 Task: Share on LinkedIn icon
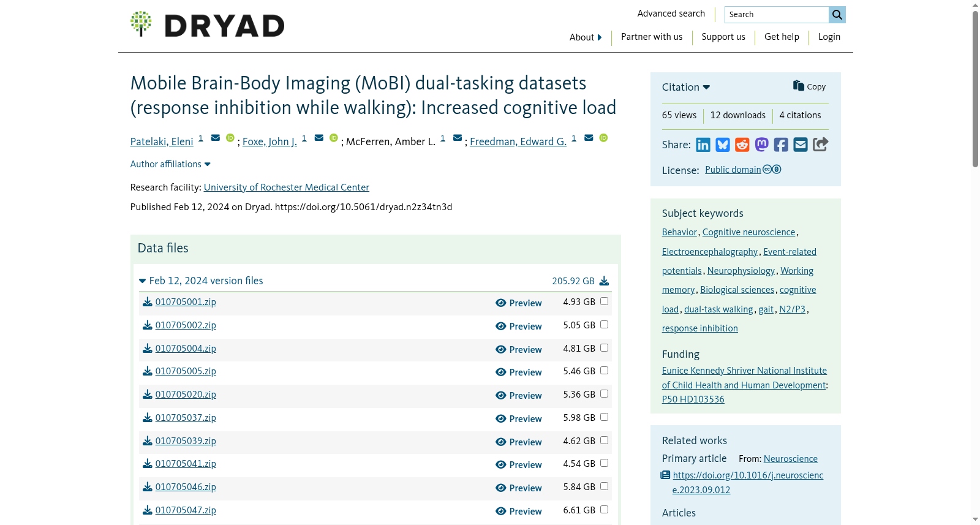(703, 145)
